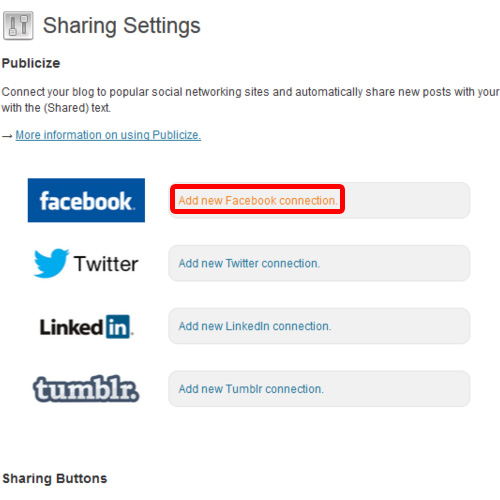
Task: Click the Twitter bird icon
Action: coord(51,263)
